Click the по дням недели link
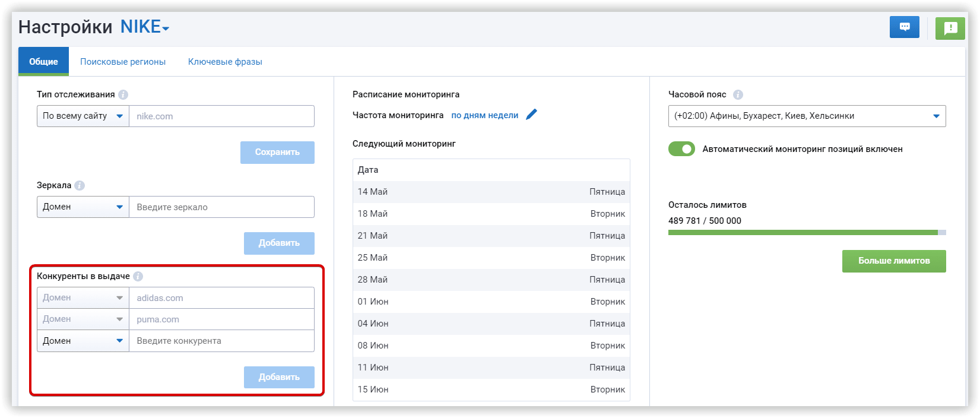Image resolution: width=980 pixels, height=418 pixels. click(x=484, y=115)
